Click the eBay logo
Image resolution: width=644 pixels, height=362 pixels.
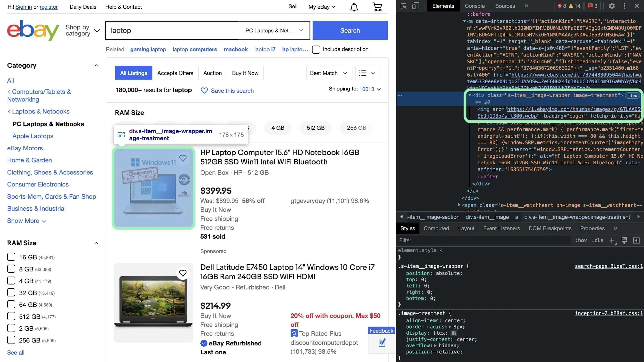pos(33,30)
